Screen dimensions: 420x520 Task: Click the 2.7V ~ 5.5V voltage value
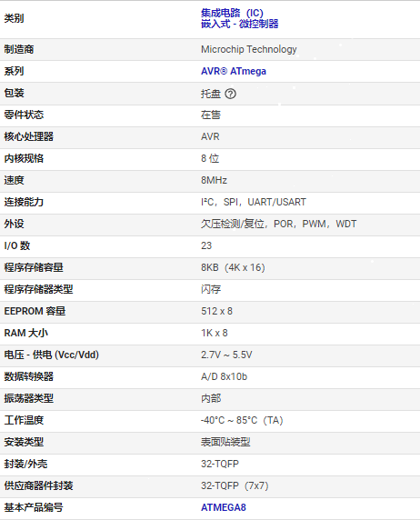pyautogui.click(x=226, y=355)
